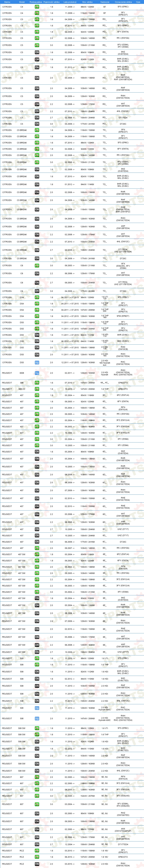Click petrol icon in Citroen DS4 88kW row
Viewport: 144px width, 868px height.
tap(37, 298)
